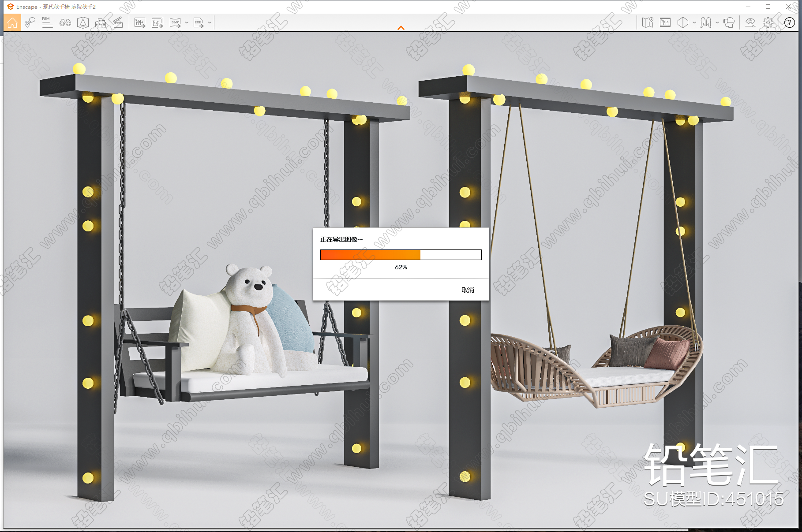Open the Help question-mark icon
802x532 pixels.
790,22
